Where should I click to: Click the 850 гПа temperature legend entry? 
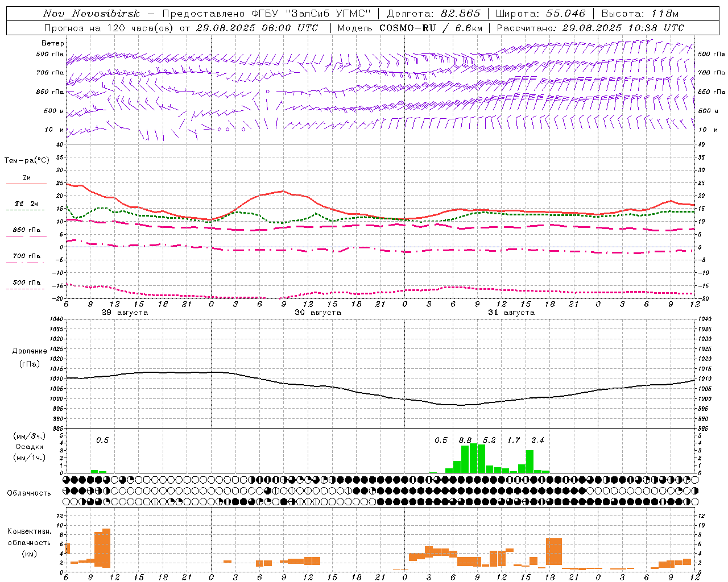[26, 230]
